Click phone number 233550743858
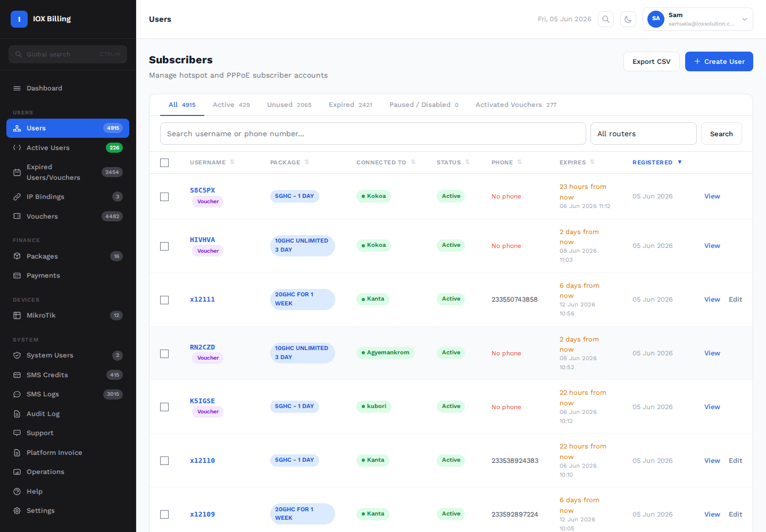Screen dimensions: 766x532 [514, 300]
